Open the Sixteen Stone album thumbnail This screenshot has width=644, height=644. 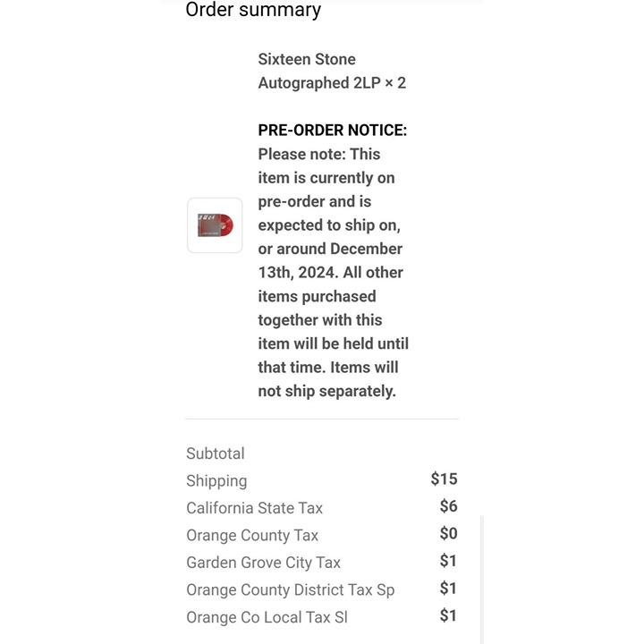click(x=215, y=225)
